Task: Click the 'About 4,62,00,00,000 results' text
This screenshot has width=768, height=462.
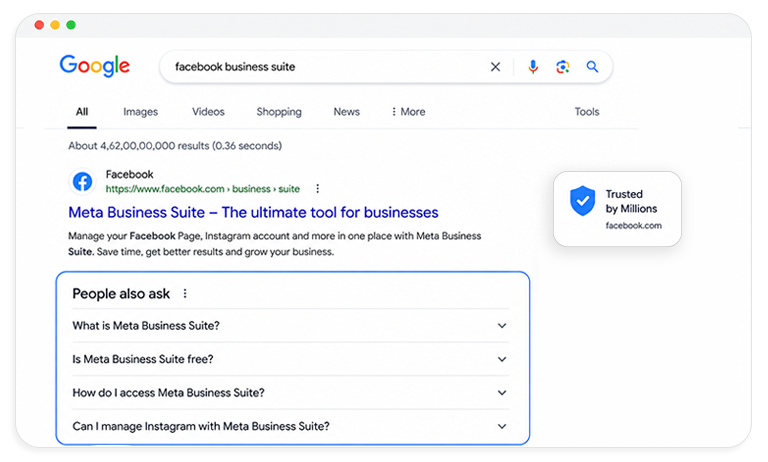Action: 175,146
